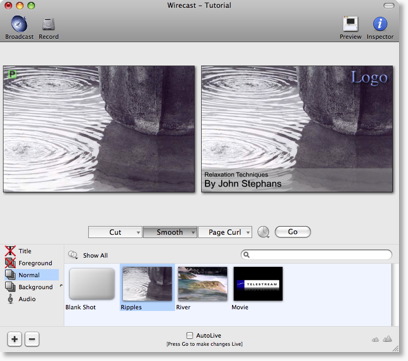The width and height of the screenshot is (408, 361).
Task: Click the small thumbnail size icon
Action: [375, 339]
